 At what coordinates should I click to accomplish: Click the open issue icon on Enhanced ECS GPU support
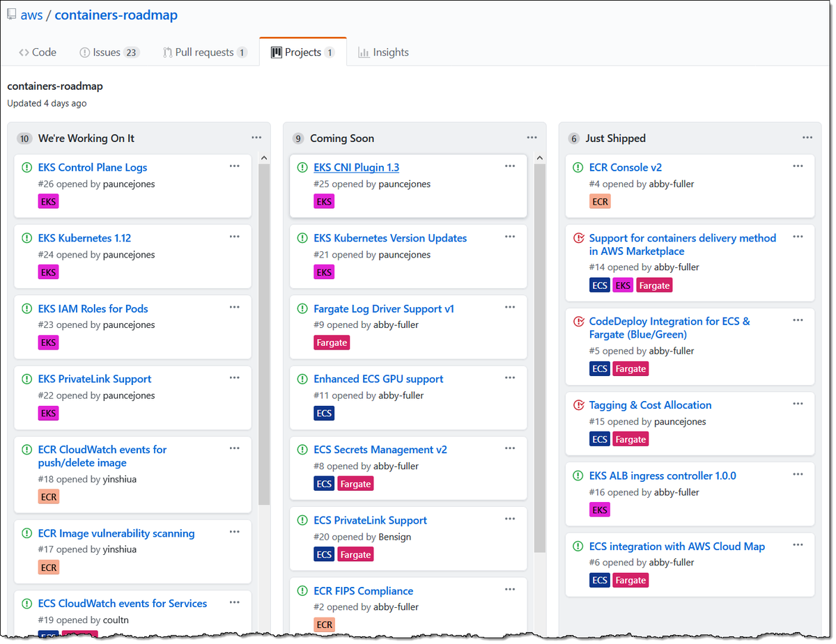point(302,379)
